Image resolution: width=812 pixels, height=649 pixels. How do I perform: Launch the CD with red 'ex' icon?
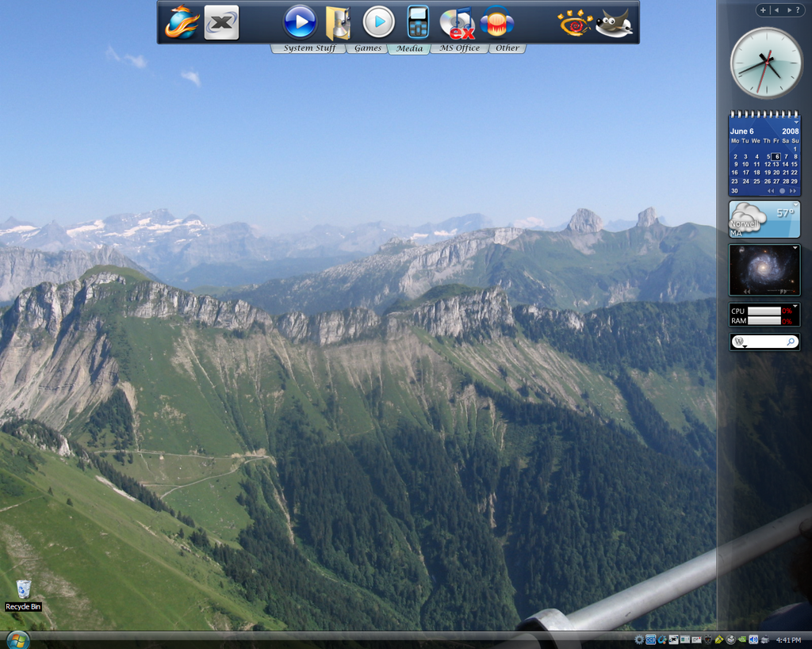pyautogui.click(x=458, y=23)
